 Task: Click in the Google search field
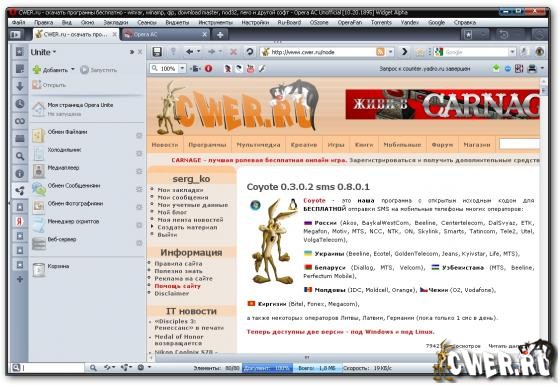tap(476, 52)
